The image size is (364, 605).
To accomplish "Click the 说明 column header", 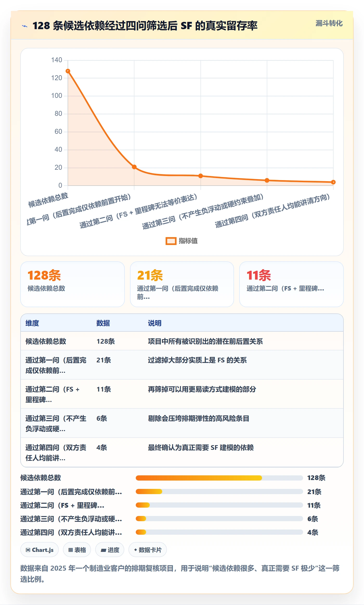I will click(155, 323).
